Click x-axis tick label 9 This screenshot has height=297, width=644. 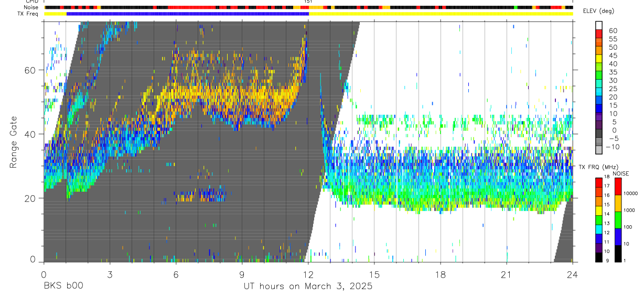pyautogui.click(x=242, y=274)
